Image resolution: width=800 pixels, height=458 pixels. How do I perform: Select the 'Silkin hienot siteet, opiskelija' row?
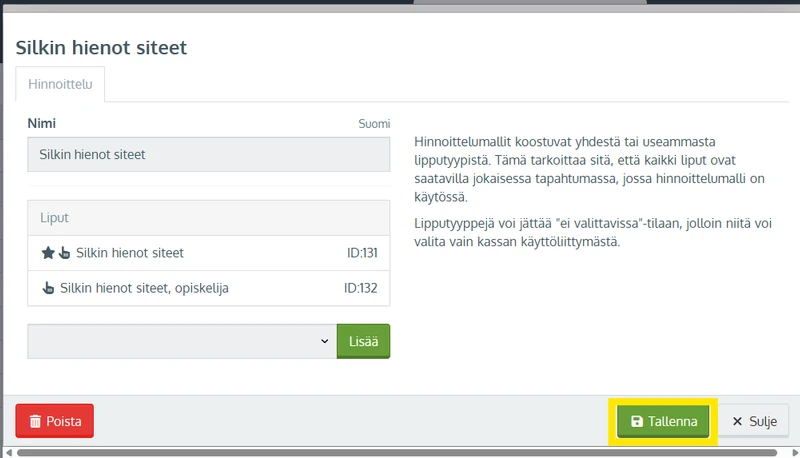pos(209,288)
